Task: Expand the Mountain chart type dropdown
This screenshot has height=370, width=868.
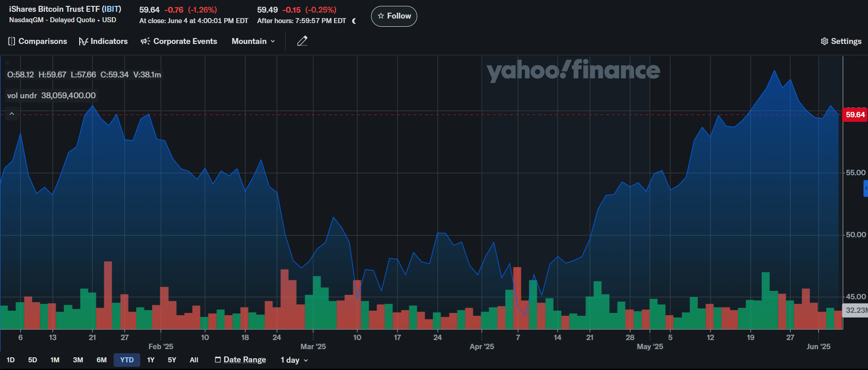Action: pyautogui.click(x=253, y=41)
